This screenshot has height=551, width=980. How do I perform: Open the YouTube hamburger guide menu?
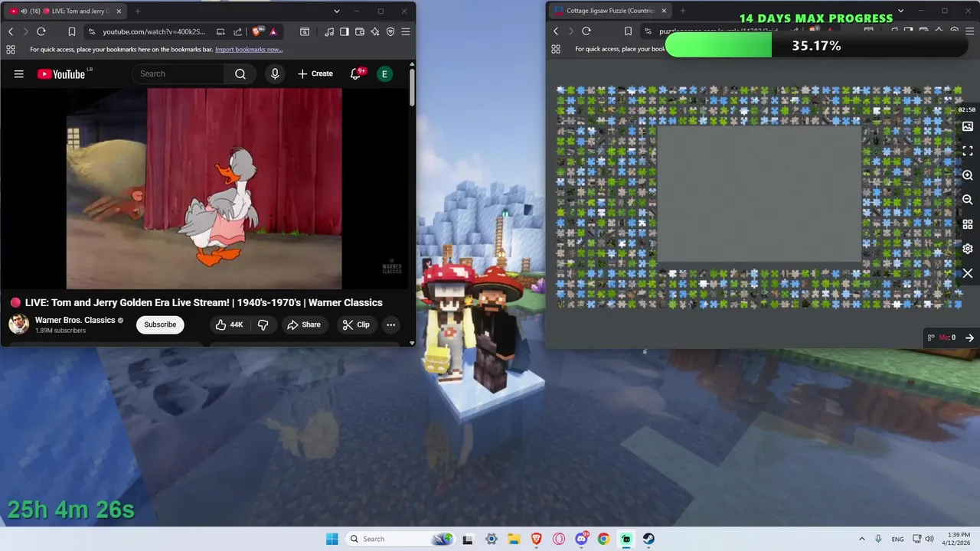(19, 73)
